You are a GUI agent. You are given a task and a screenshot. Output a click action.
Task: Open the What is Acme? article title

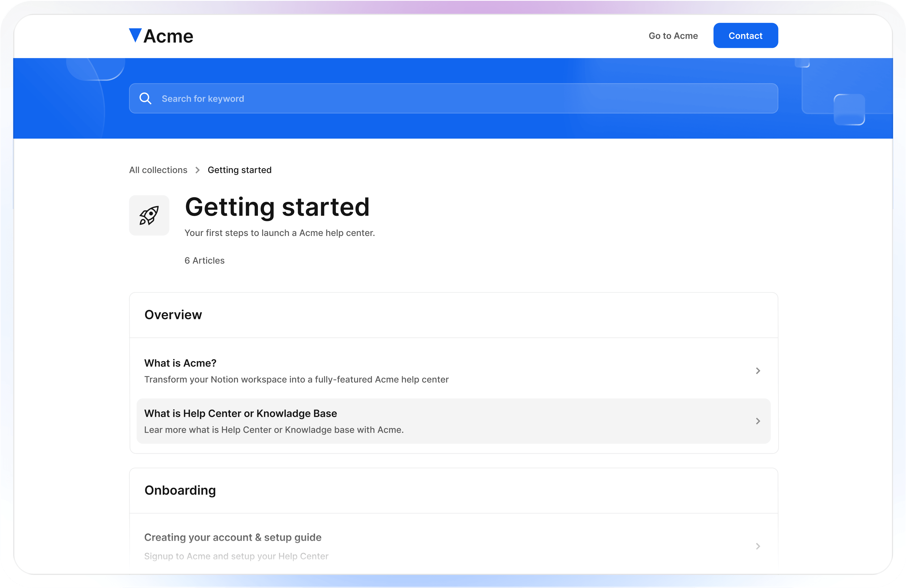coord(180,363)
